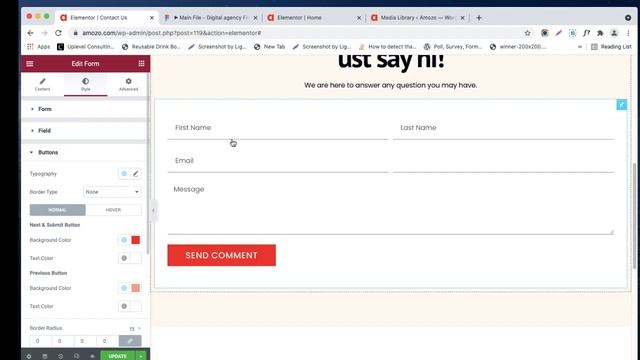Switch button state to HOVER

coord(113,210)
